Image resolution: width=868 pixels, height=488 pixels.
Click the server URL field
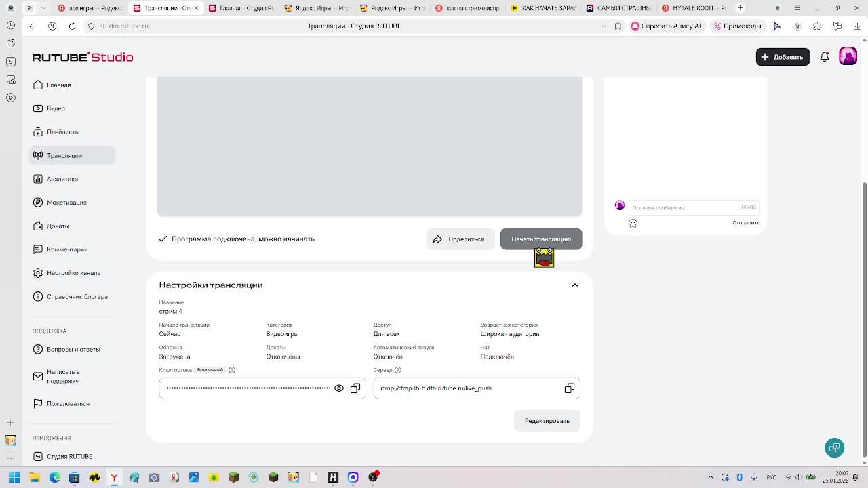(x=477, y=388)
